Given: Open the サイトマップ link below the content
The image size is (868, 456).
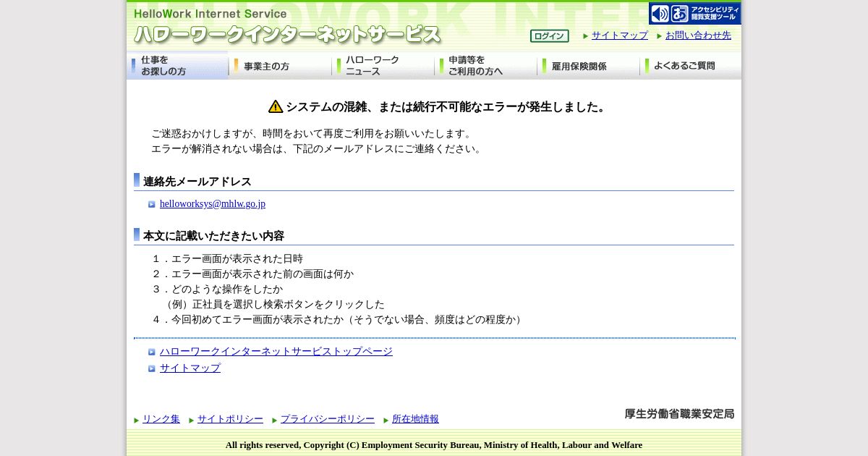Looking at the screenshot, I should 190,368.
